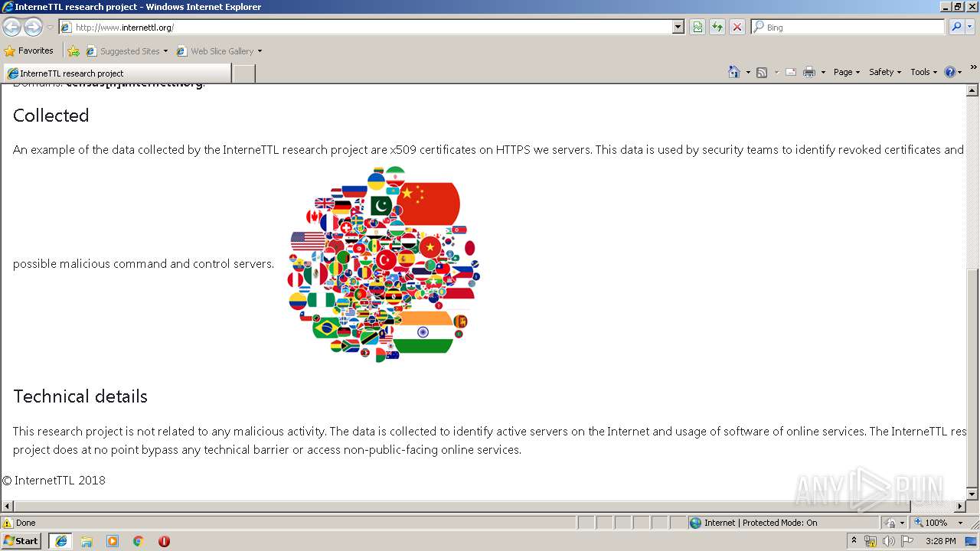This screenshot has width=980, height=551.
Task: Click the Collected heading text
Action: (x=51, y=116)
